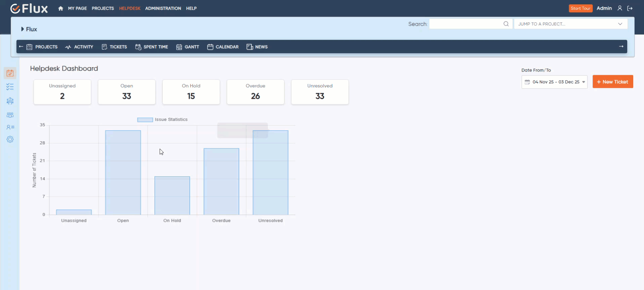Open the Projects tab

pyautogui.click(x=42, y=47)
